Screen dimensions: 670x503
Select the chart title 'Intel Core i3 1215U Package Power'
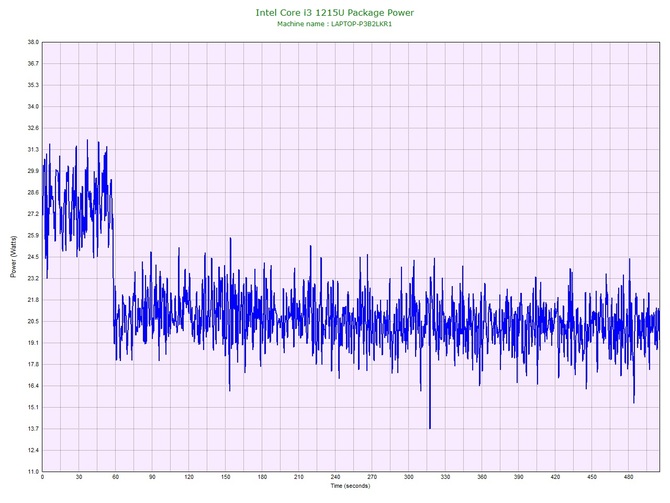click(335, 13)
